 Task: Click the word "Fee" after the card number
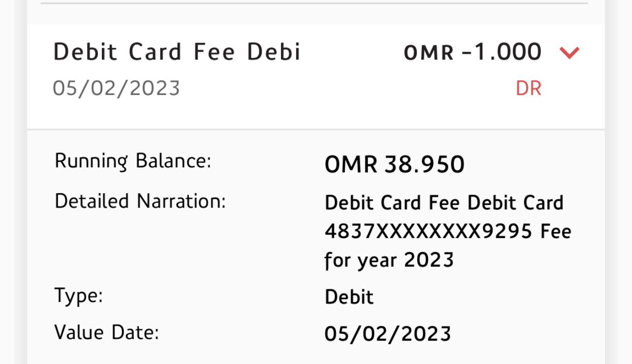point(556,232)
